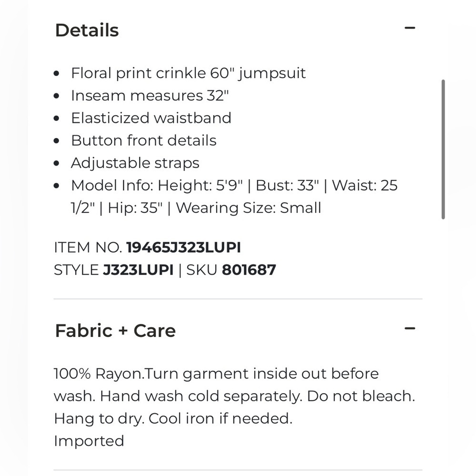Viewport: 476px width, 476px height.
Task: Click the ITEM NO. label
Action: coord(88,248)
